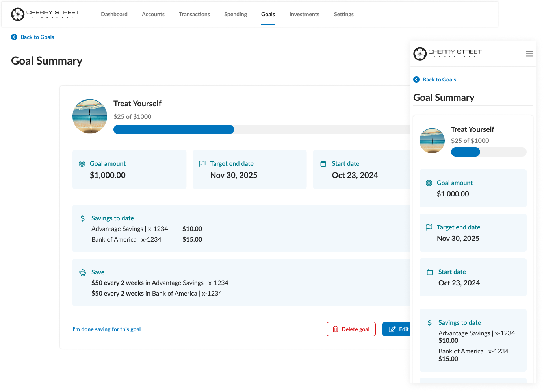Click the Start date calendar icon in desktop view
Image resolution: width=544 pixels, height=392 pixels.
pyautogui.click(x=323, y=164)
